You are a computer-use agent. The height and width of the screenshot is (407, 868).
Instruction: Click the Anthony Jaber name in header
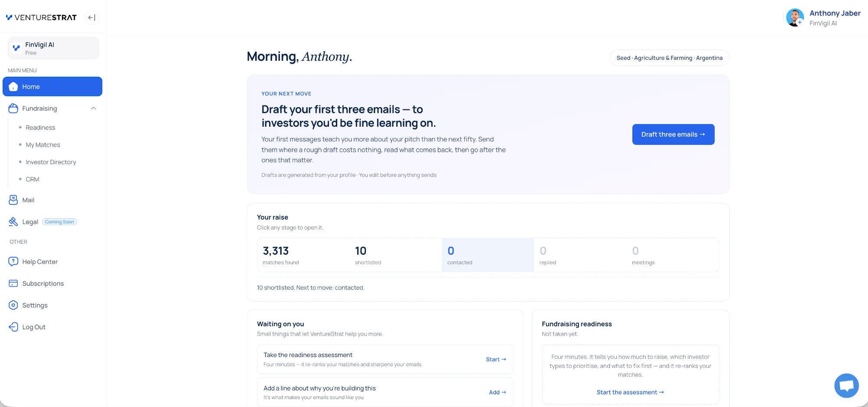tap(835, 13)
